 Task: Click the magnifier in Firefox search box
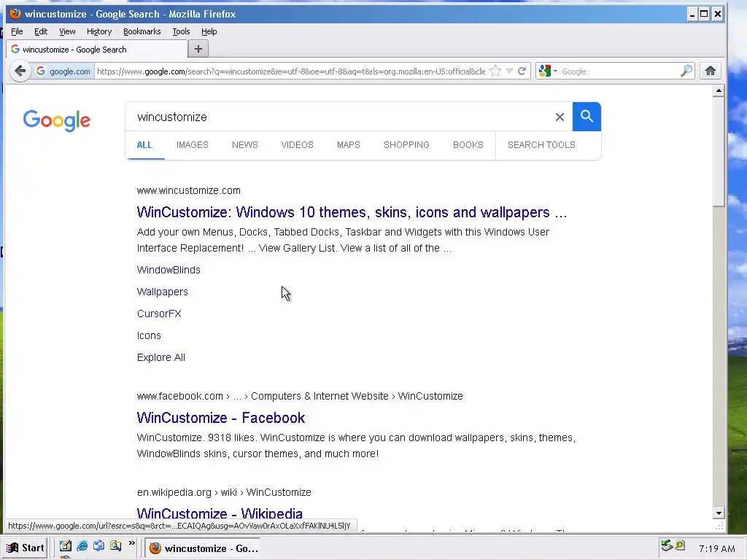[x=686, y=71]
